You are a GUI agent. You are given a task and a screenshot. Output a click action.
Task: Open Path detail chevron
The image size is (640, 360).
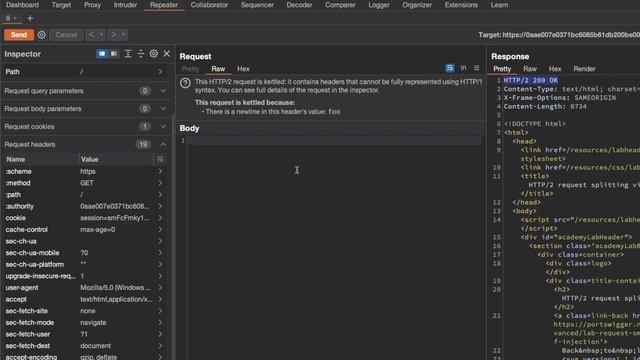point(160,72)
